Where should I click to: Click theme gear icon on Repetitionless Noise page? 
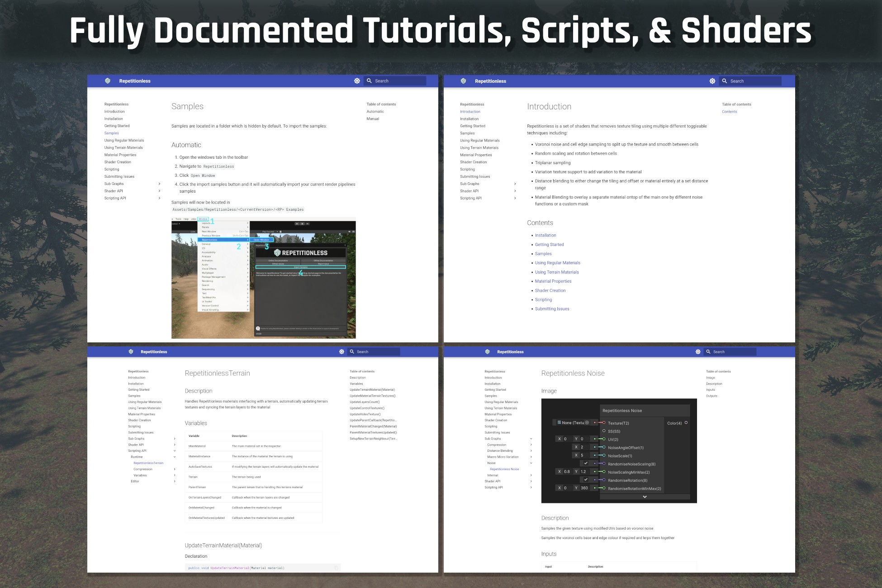[698, 351]
